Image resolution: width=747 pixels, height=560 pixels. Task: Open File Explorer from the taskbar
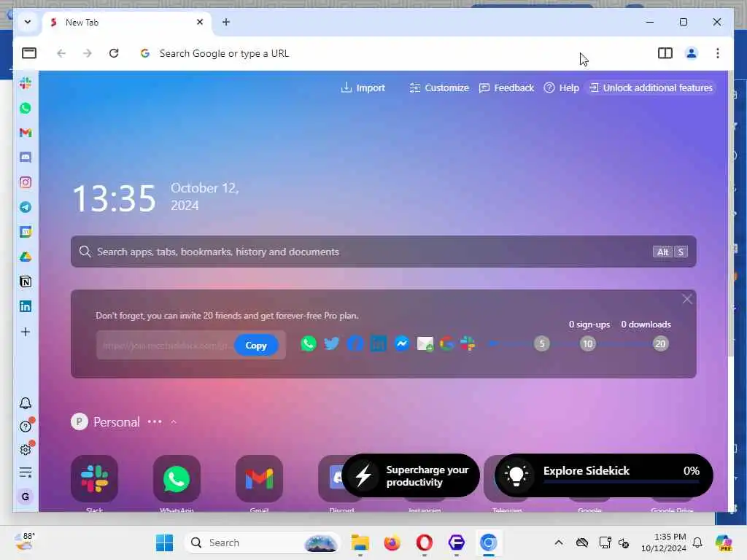(x=360, y=542)
